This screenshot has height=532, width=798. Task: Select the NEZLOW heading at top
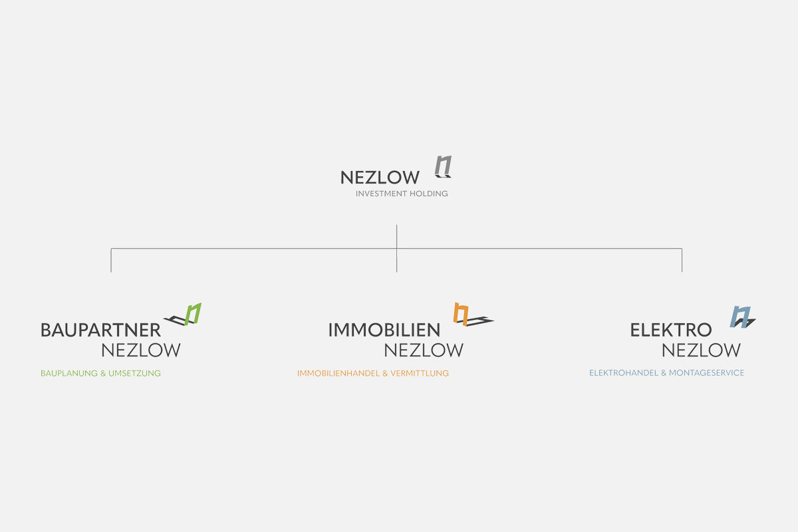click(380, 178)
